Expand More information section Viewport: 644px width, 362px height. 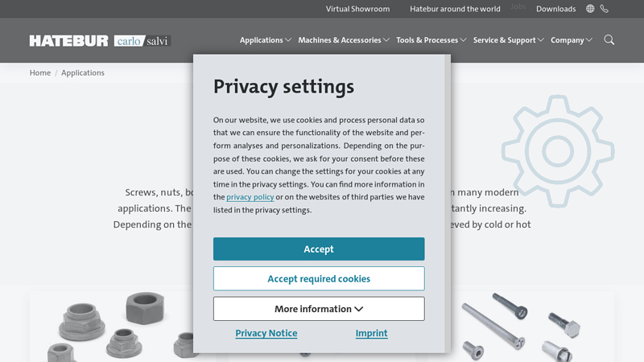click(x=319, y=309)
